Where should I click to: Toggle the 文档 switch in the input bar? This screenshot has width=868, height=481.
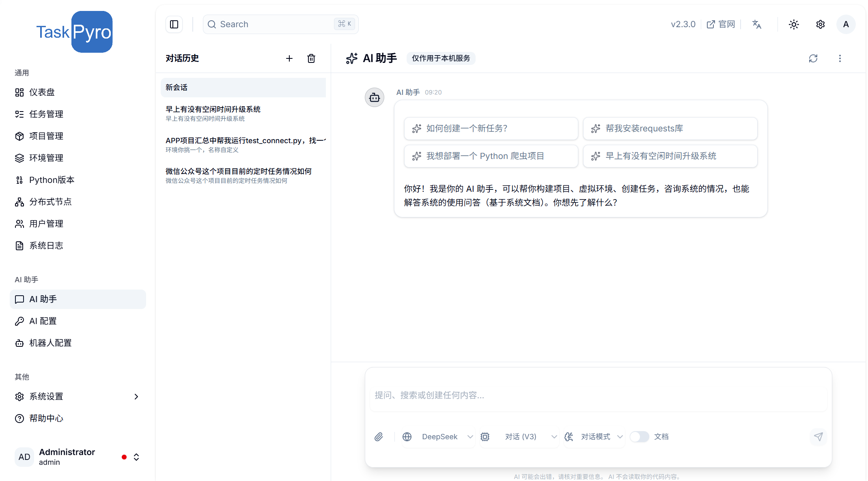(x=640, y=437)
